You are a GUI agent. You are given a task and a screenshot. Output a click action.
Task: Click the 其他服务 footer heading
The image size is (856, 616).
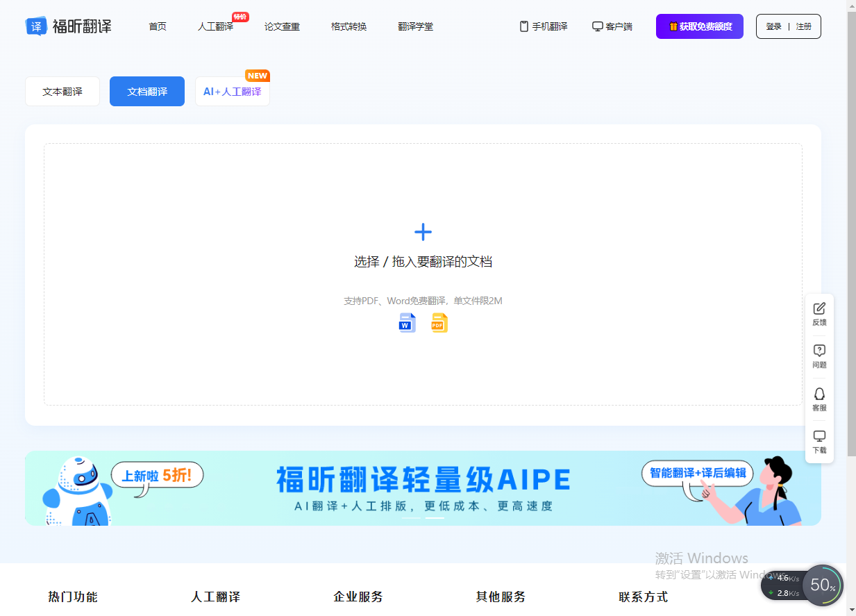(501, 597)
